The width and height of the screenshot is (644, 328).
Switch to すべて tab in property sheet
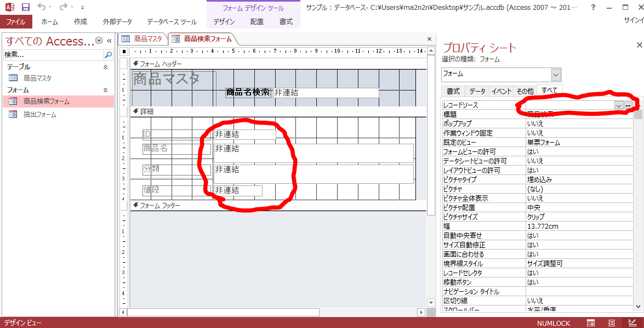click(x=549, y=91)
